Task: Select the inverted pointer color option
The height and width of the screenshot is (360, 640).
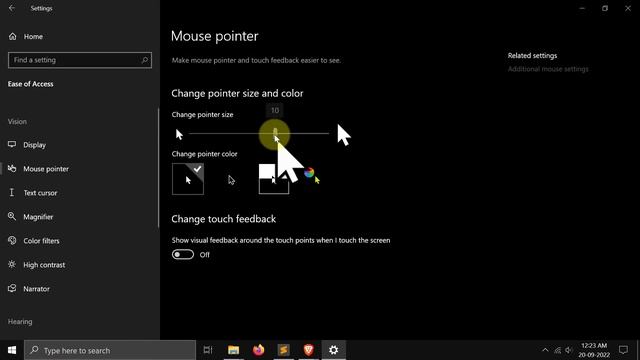Action: [x=274, y=179]
